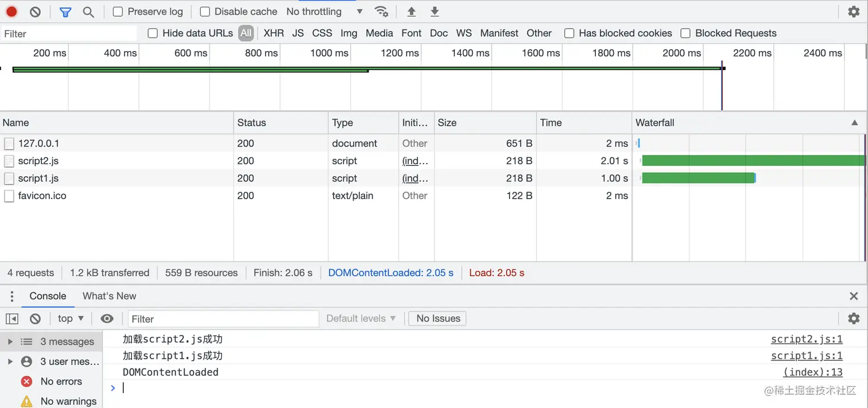
Task: Click the No errors red icon
Action: 26,382
